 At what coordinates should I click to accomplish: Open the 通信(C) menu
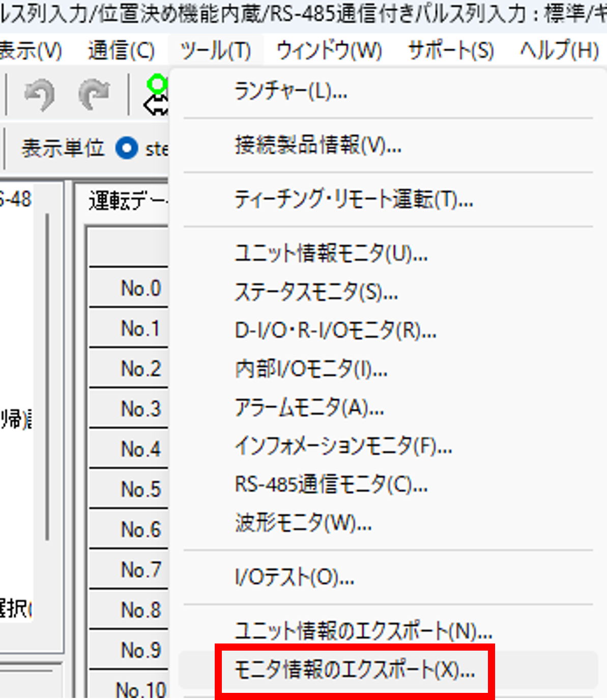tap(121, 50)
